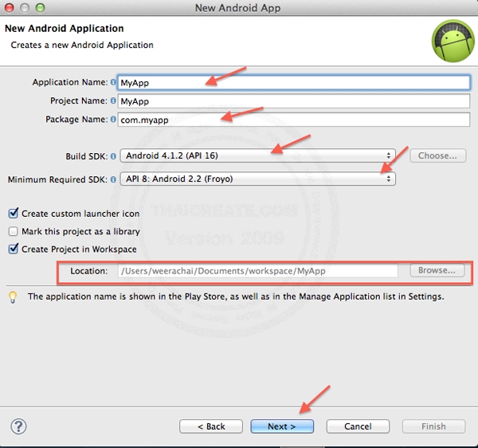Viewport: 478px width, 448px height.
Task: Open the Minimum Required SDK dropdown
Action: pos(257,179)
